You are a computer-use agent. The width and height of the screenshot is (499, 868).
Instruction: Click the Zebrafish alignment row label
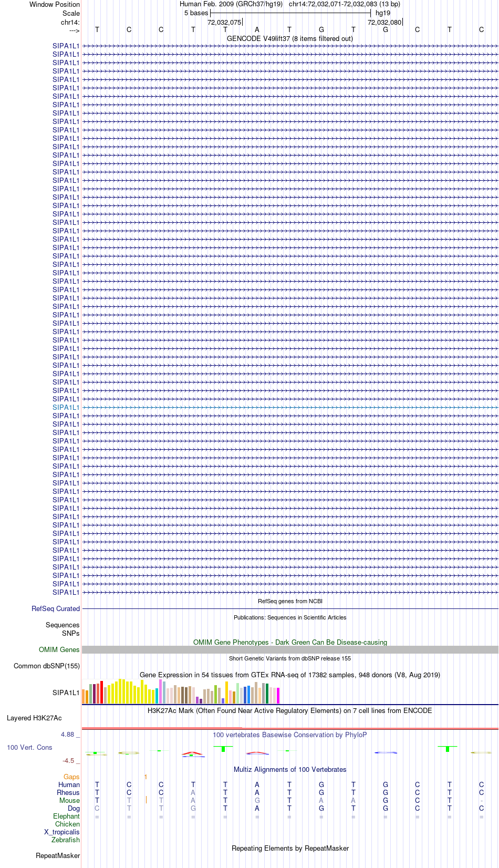(x=66, y=840)
